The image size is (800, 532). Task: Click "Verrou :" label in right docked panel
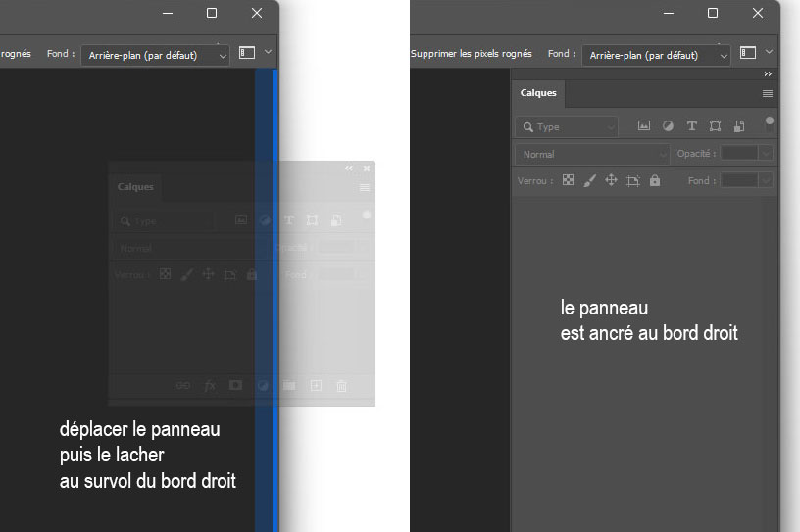pos(535,180)
